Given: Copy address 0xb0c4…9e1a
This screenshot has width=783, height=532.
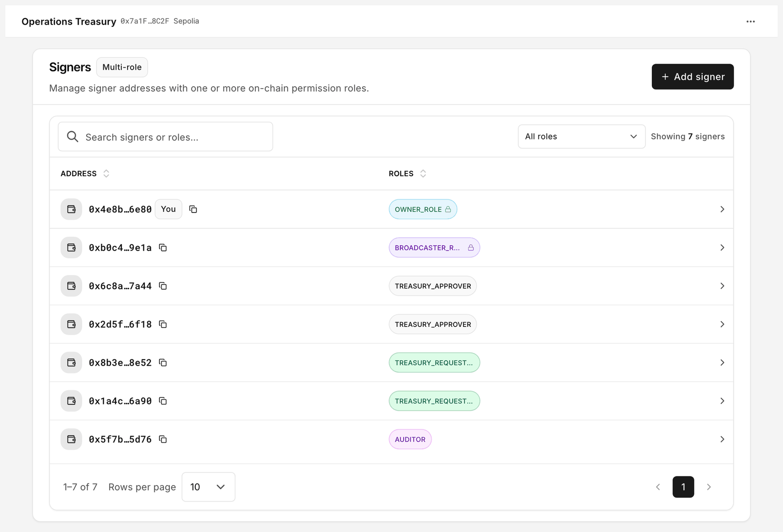Looking at the screenshot, I should click(163, 248).
